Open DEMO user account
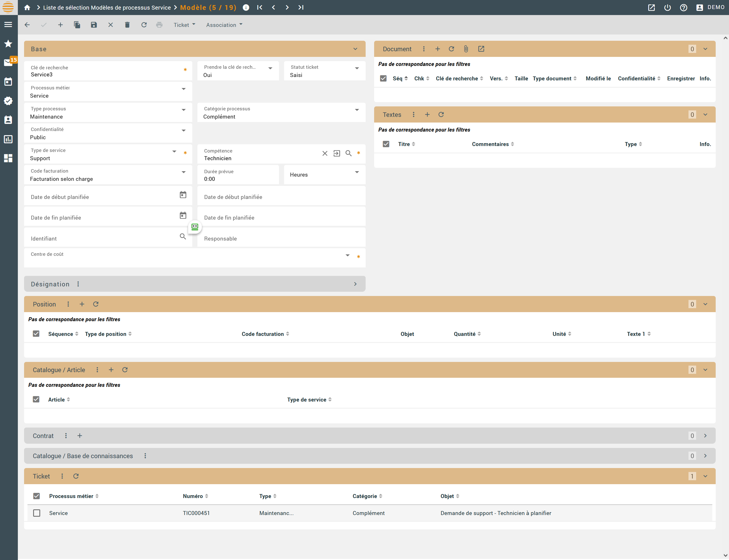729x560 pixels. pos(710,7)
